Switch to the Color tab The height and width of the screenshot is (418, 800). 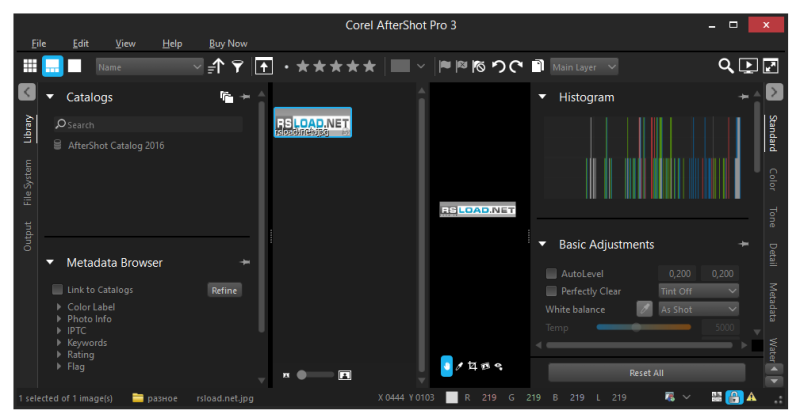click(773, 179)
